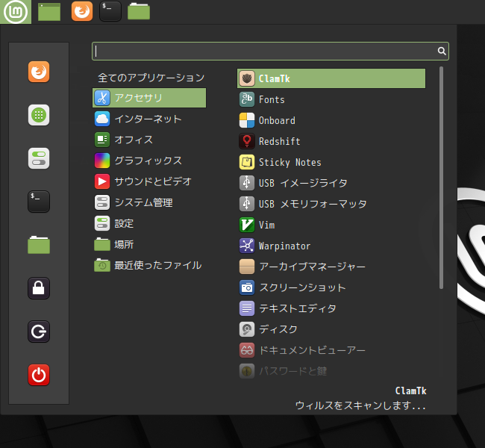Image resolution: width=485 pixels, height=448 pixels.
Task: Open System Settings toggle icon in the favorites sidebar
Action: pos(39,158)
